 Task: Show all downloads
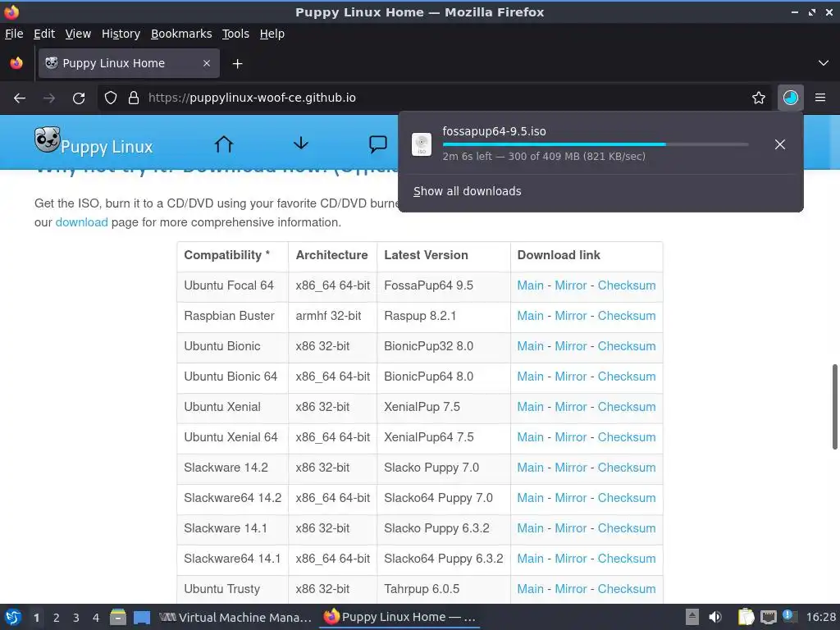click(467, 191)
